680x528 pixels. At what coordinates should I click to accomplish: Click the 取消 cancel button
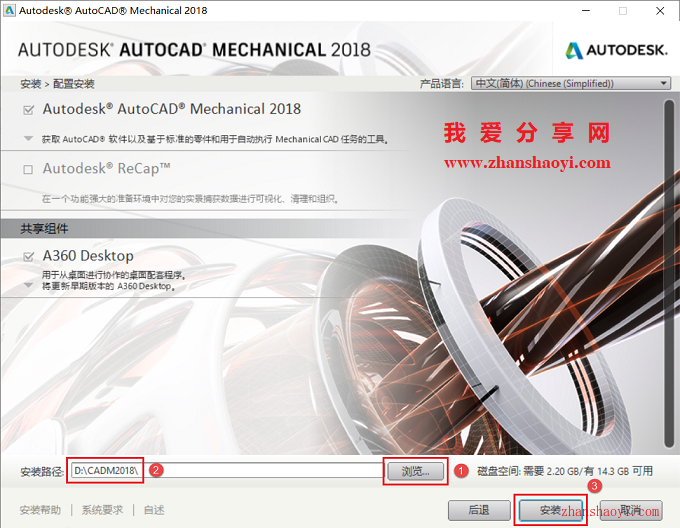(x=631, y=510)
